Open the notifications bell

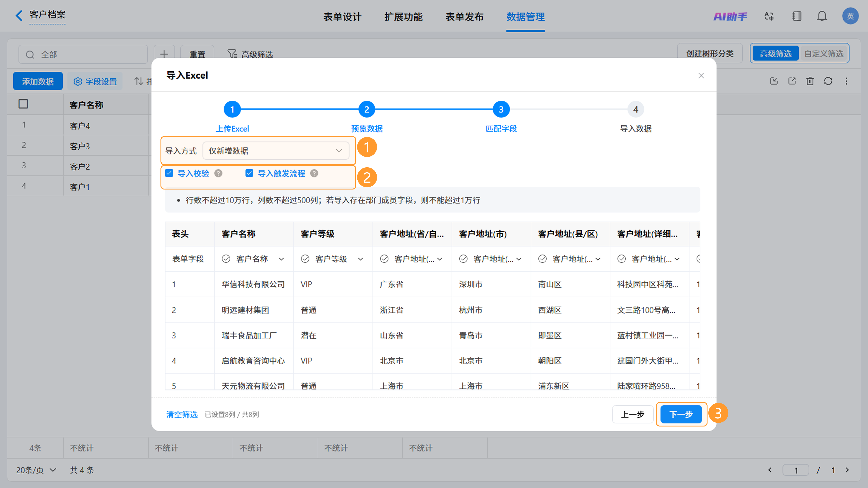[x=822, y=16]
